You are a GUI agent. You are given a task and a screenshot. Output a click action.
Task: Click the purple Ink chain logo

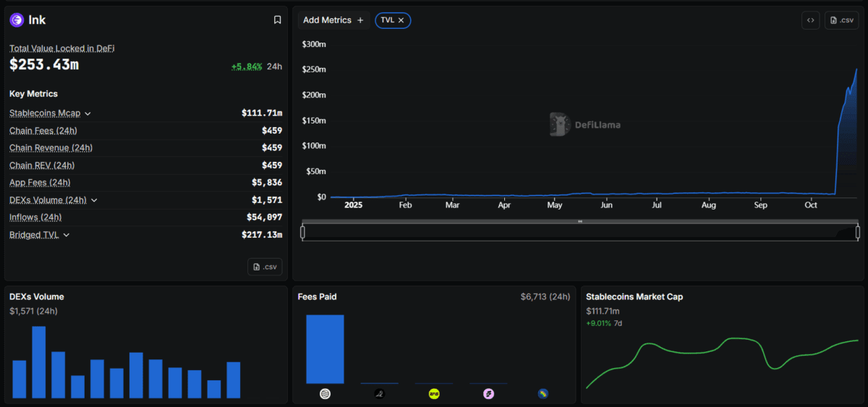click(x=17, y=20)
